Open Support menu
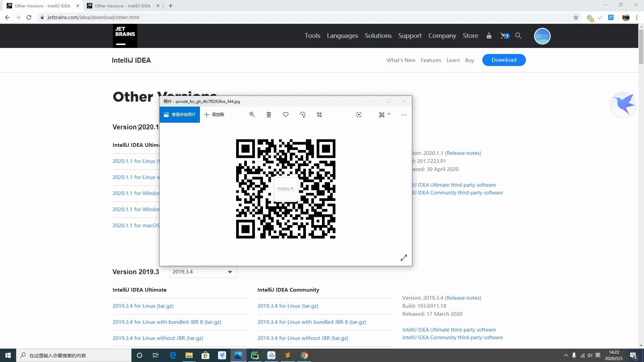The width and height of the screenshot is (644, 362). coord(410,36)
